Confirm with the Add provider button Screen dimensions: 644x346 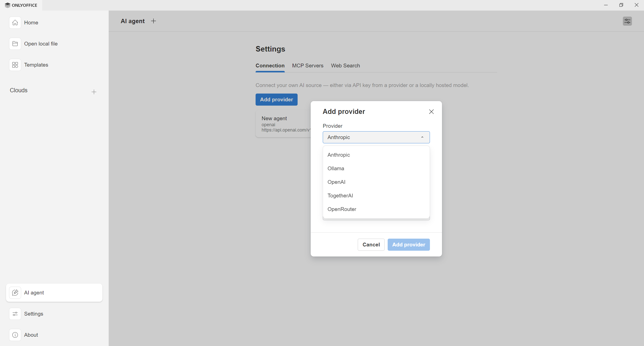tap(408, 244)
